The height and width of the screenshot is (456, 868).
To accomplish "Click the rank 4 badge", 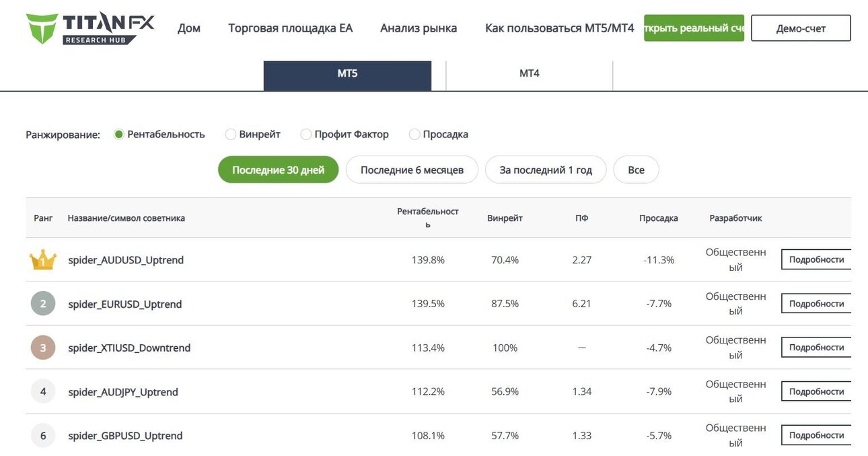I will (43, 391).
